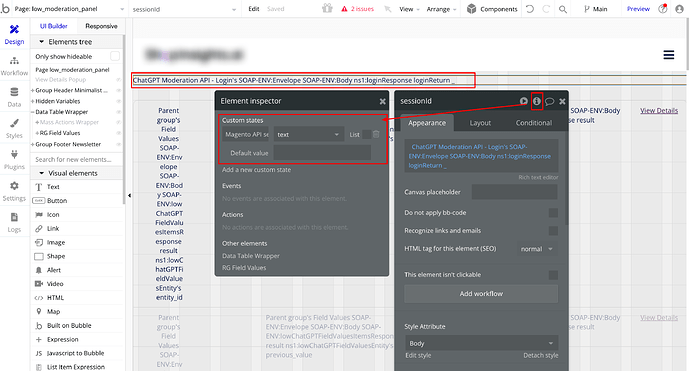Toggle the Only show hideable checkbox
The height and width of the screenshot is (371, 689).
pyautogui.click(x=115, y=56)
